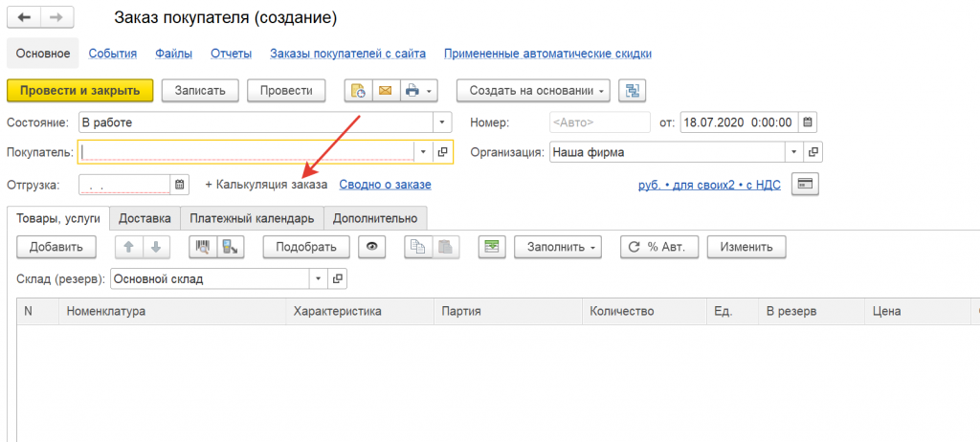The image size is (980, 442).
Task: Paste rows with the clipboard icon
Action: click(445, 247)
